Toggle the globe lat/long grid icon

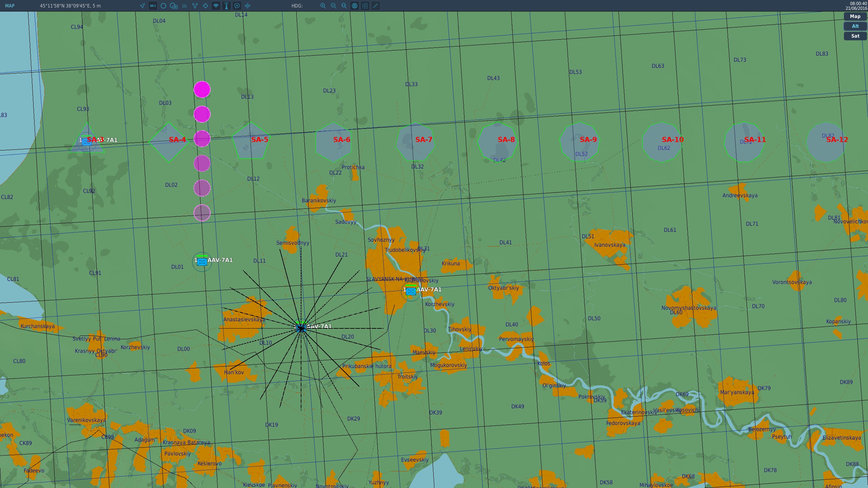(355, 6)
